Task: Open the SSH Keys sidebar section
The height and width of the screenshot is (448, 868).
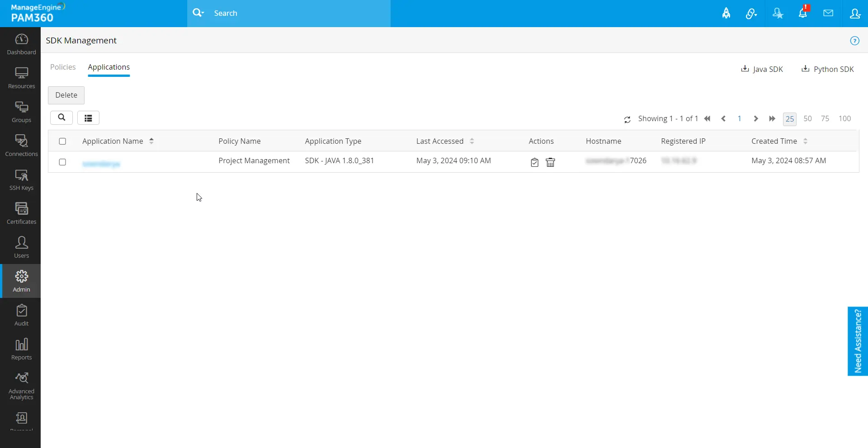Action: [x=21, y=179]
